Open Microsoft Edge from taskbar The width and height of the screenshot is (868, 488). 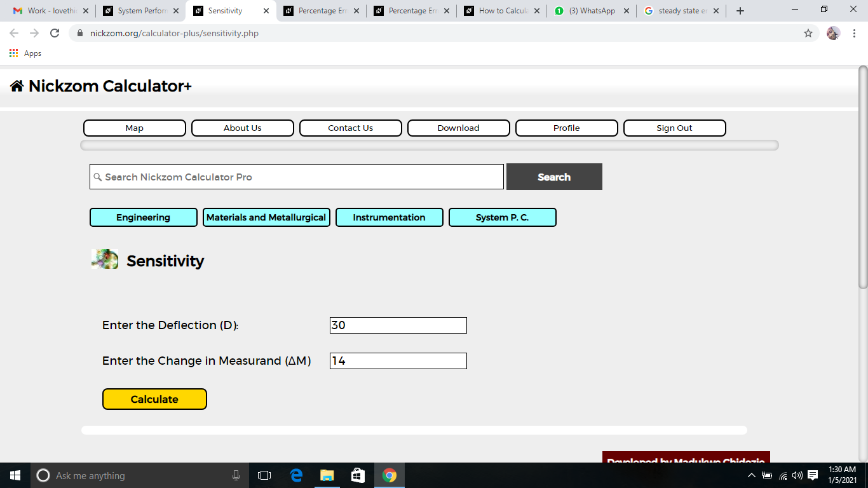pyautogui.click(x=296, y=475)
